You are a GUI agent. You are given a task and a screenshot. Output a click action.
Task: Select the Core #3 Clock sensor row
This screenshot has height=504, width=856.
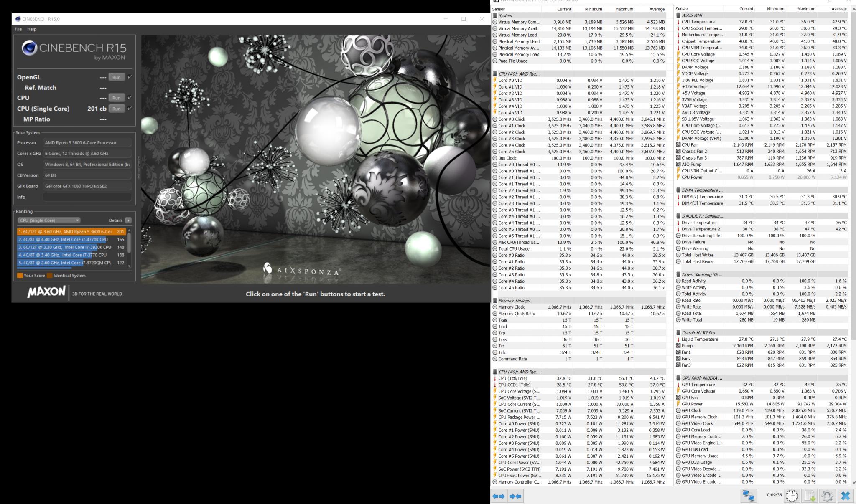click(578, 139)
